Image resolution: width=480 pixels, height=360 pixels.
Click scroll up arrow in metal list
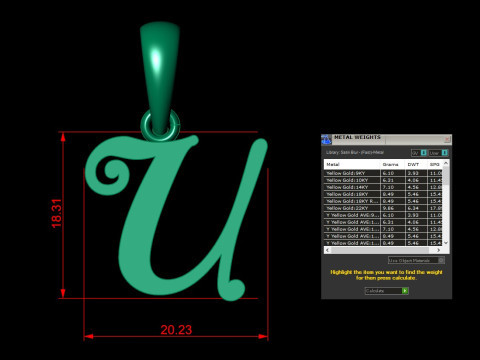(446, 163)
